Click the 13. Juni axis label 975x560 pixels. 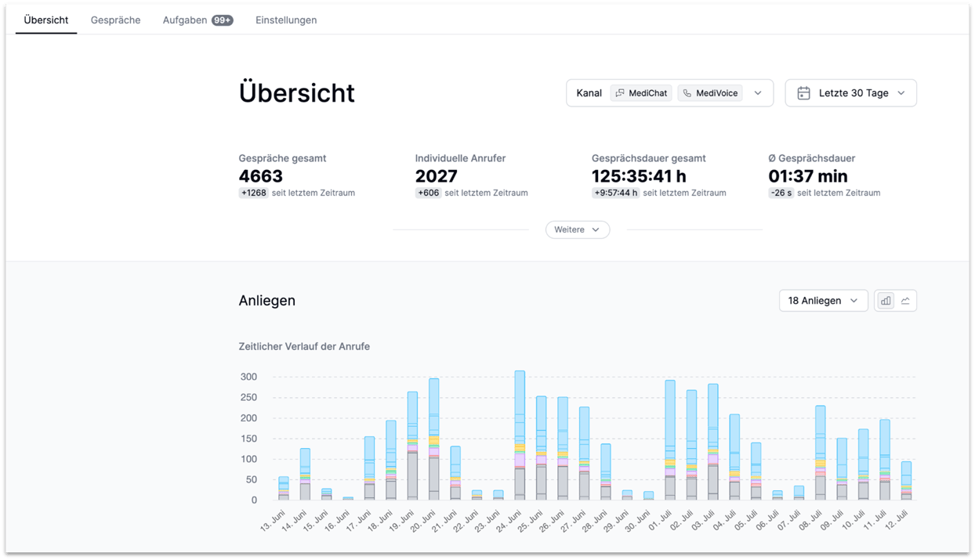(x=274, y=520)
